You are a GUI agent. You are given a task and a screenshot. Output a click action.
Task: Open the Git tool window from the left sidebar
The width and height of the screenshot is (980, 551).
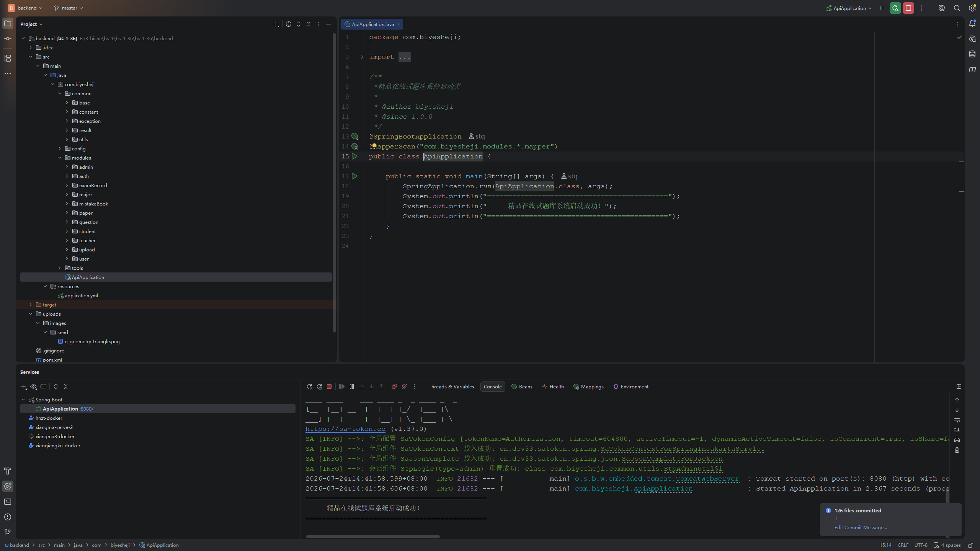(8, 532)
